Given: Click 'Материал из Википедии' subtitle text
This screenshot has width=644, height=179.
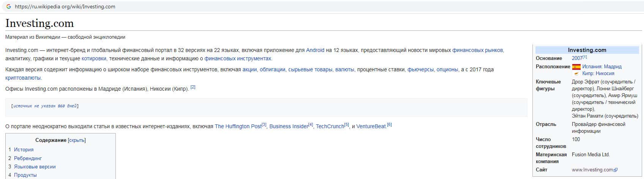Looking at the screenshot, I should (x=65, y=37).
